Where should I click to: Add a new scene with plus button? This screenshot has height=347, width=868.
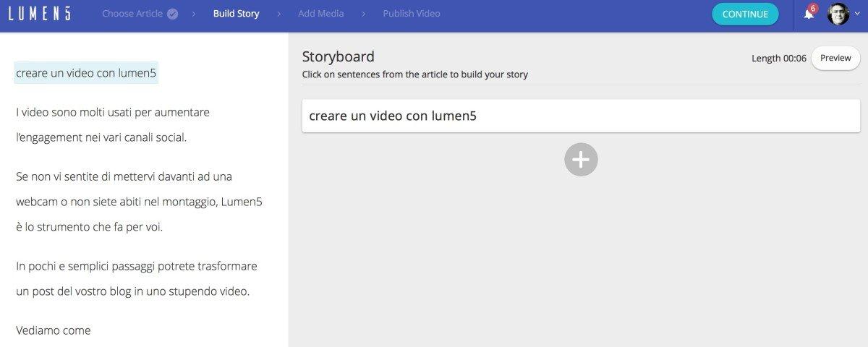pos(581,159)
